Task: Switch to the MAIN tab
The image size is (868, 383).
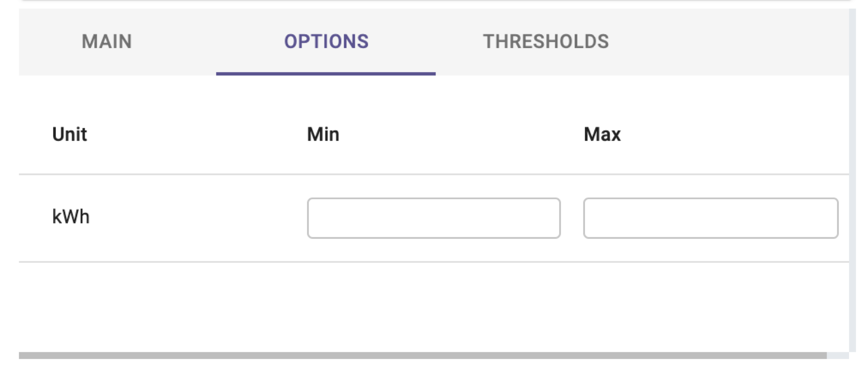Action: coord(107,42)
